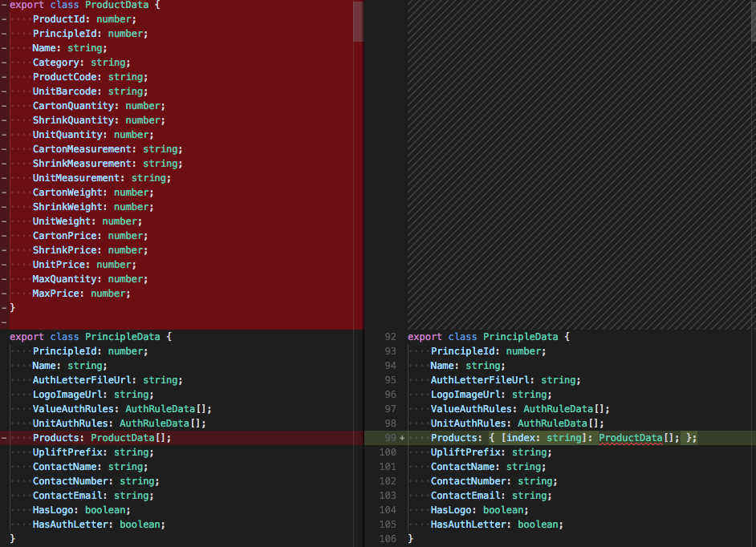Image resolution: width=756 pixels, height=547 pixels.
Task: Click the removed line 'CartonWeight: number;'
Action: point(93,192)
